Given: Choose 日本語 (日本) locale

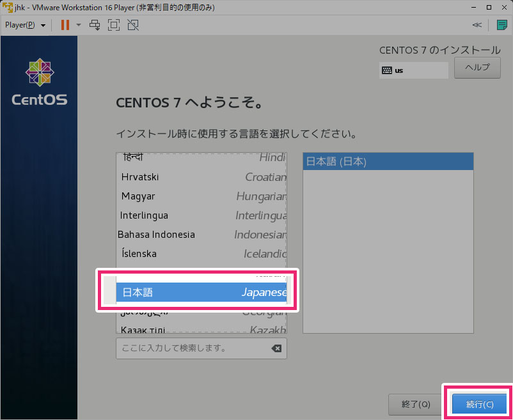Looking at the screenshot, I should tap(388, 162).
